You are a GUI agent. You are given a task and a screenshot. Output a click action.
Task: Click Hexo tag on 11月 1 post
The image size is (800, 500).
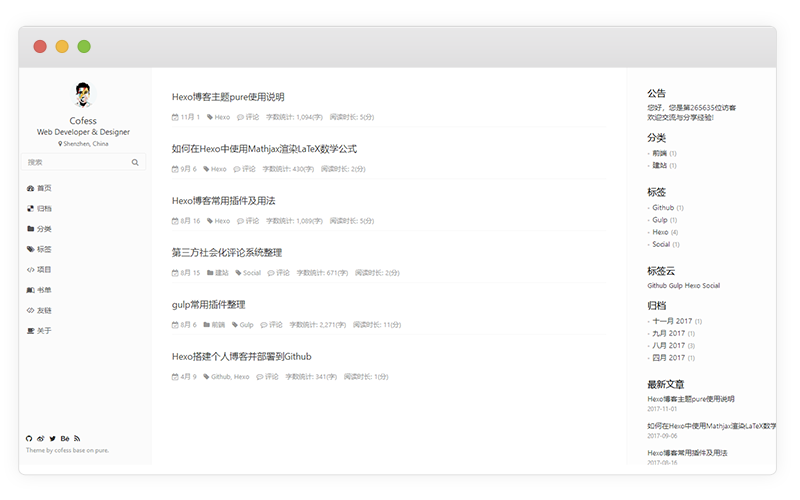tap(222, 117)
